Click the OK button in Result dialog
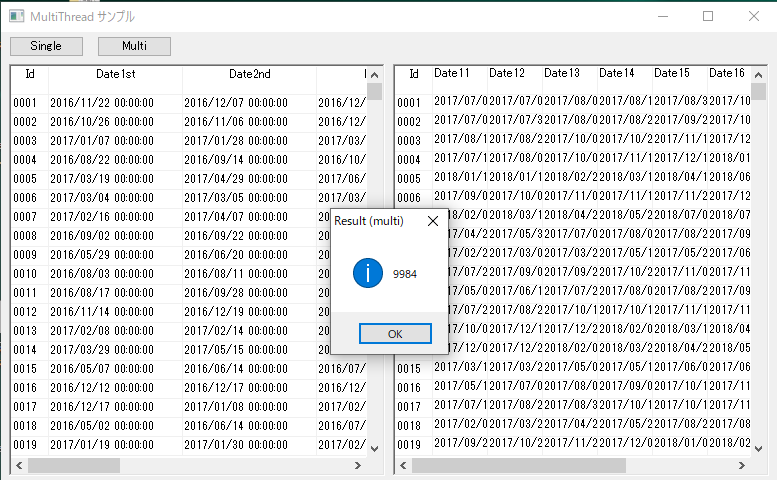This screenshot has width=777, height=480. pyautogui.click(x=395, y=334)
